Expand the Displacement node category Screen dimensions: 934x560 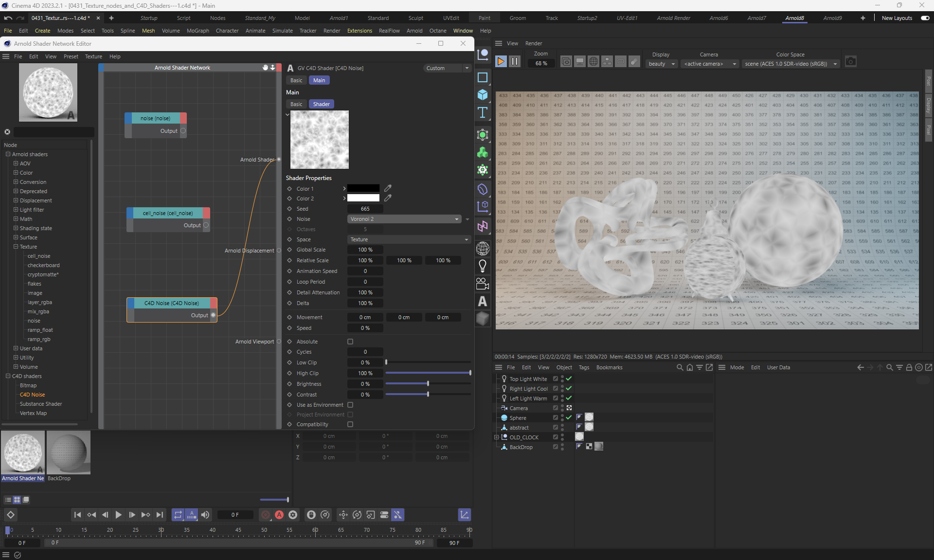tap(16, 200)
